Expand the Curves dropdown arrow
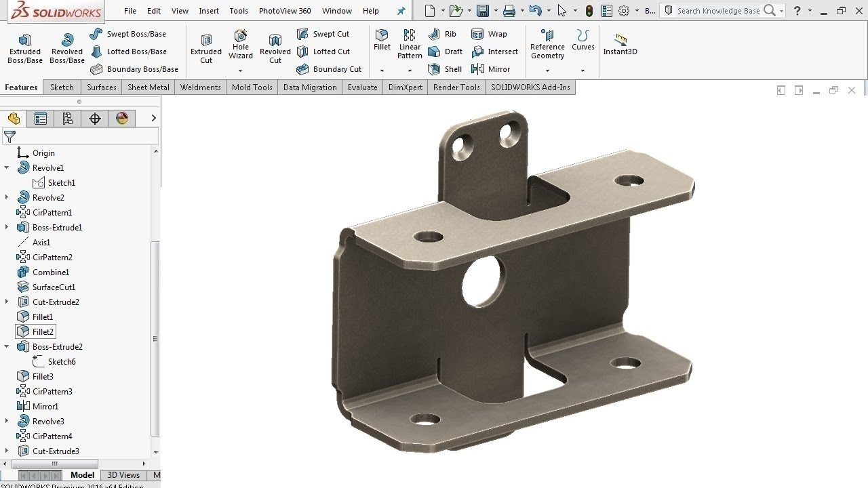 click(583, 70)
